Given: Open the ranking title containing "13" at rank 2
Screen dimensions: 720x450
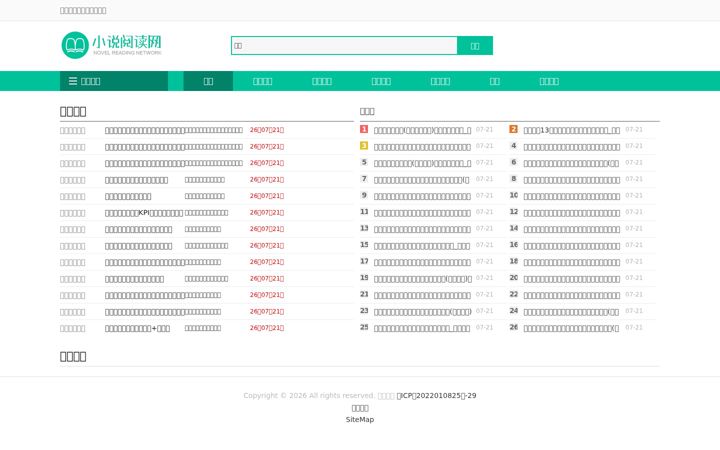Looking at the screenshot, I should click(572, 130).
